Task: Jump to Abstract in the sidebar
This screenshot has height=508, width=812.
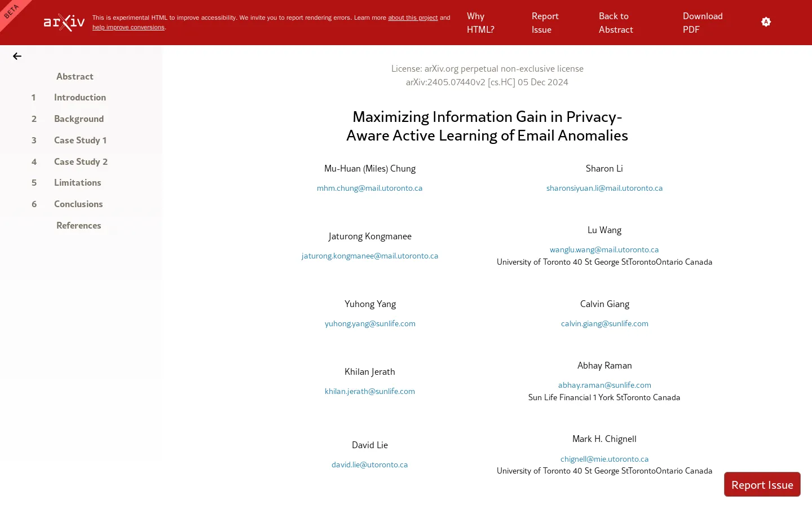Action: [75, 76]
